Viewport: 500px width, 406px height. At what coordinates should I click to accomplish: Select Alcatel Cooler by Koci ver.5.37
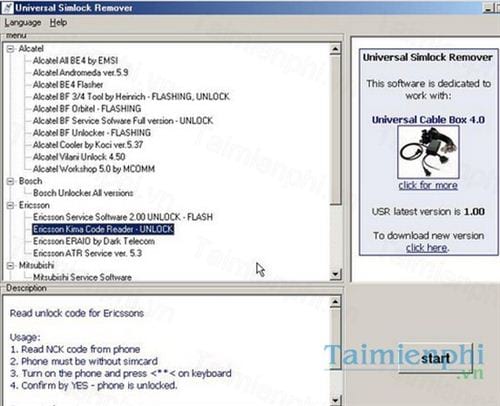pyautogui.click(x=88, y=145)
